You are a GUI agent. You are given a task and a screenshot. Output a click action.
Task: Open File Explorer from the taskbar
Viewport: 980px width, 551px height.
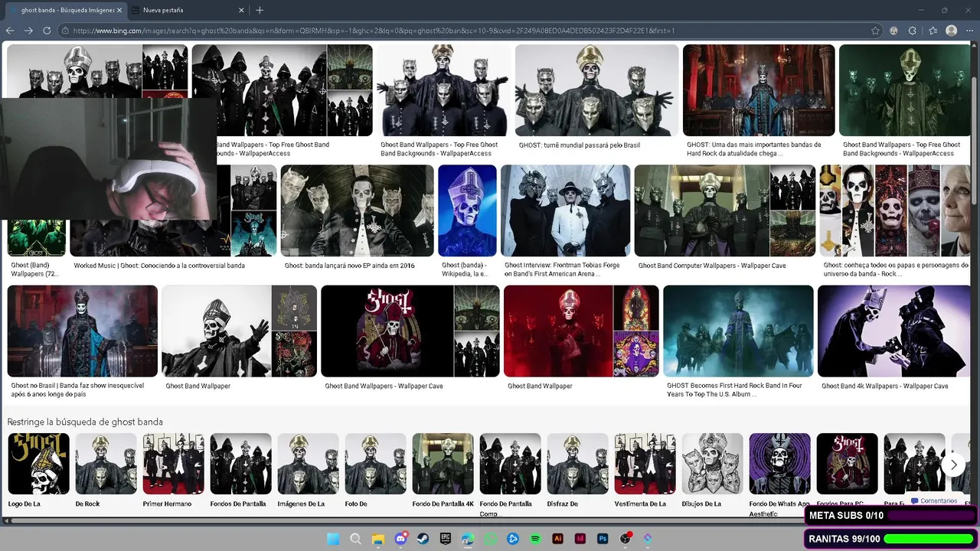click(377, 539)
